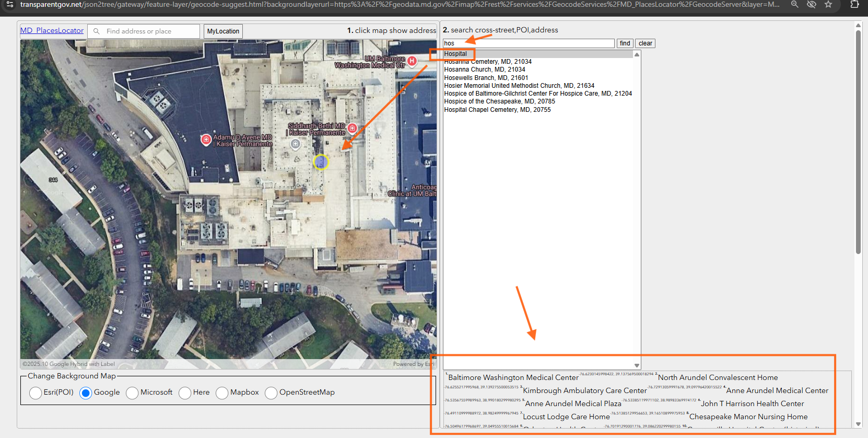This screenshot has height=438, width=868.
Task: Select the Esri(POI) background map option
Action: coord(36,393)
